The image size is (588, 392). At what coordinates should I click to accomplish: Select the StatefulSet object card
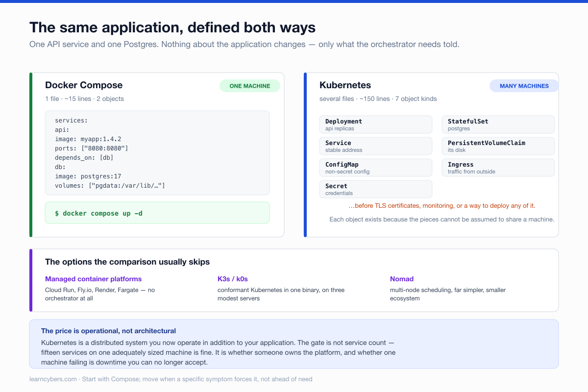coord(498,124)
